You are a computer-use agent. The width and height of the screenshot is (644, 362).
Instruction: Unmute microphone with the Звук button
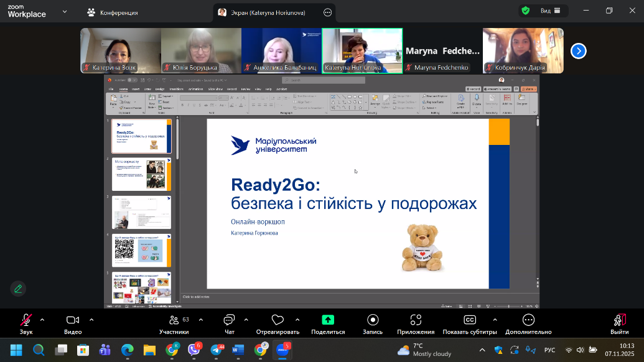click(x=26, y=320)
